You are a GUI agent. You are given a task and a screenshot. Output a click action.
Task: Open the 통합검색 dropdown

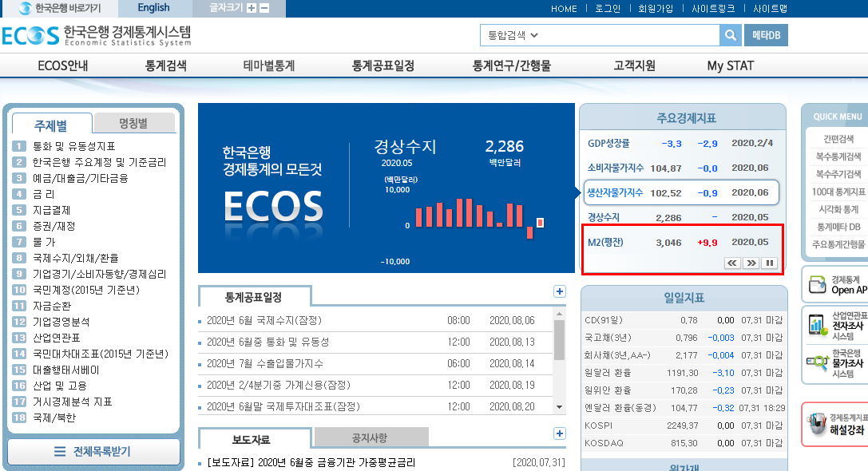[x=513, y=35]
